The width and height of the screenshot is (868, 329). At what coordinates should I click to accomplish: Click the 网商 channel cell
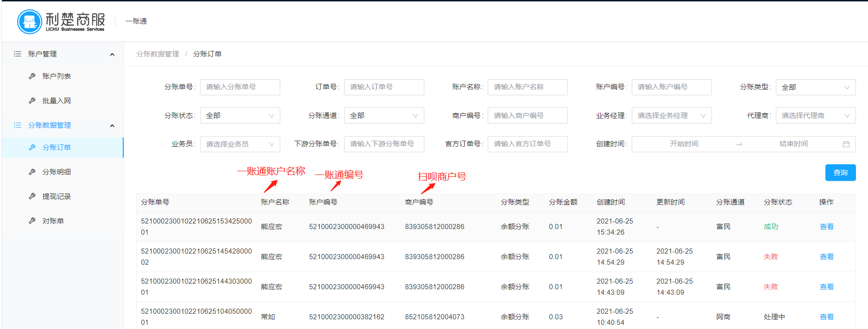click(x=723, y=317)
